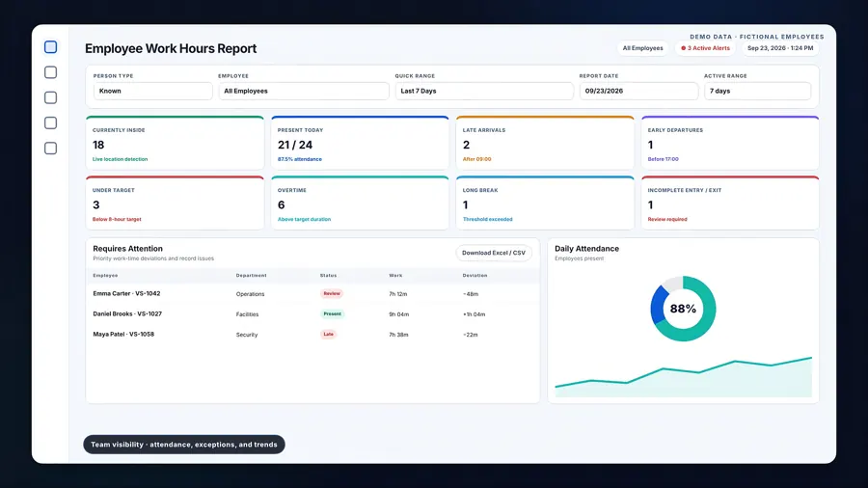Viewport: 868px width, 488px height.
Task: Click the Above target duration label
Action: (304, 219)
